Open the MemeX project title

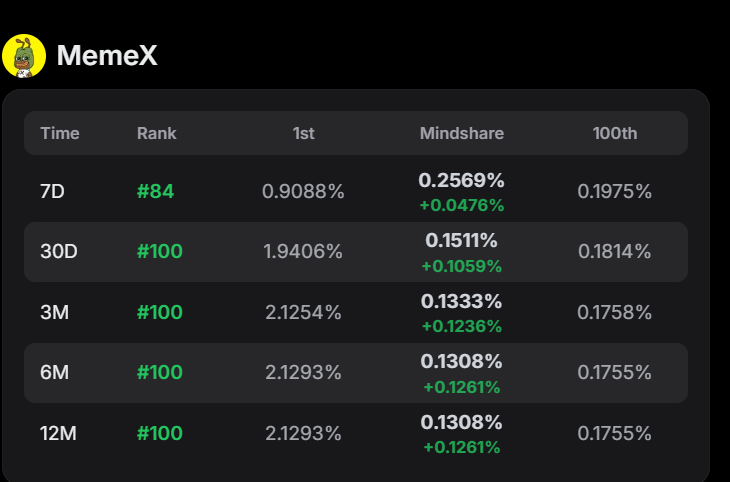point(107,55)
